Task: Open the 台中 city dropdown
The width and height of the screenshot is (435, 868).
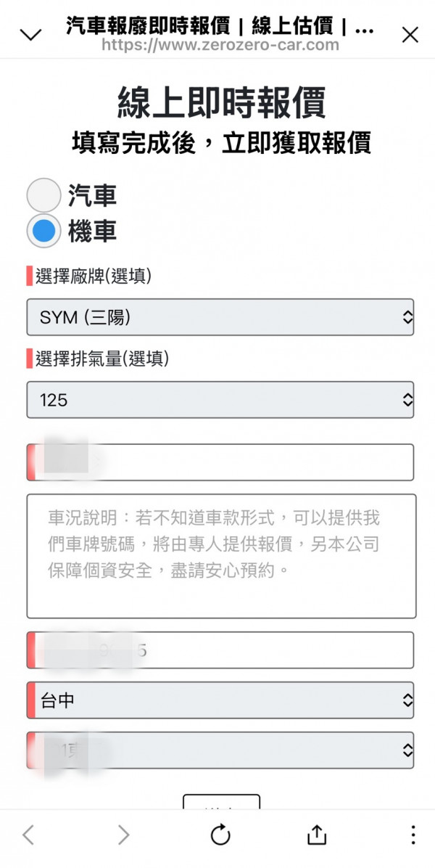Action: pos(220,700)
